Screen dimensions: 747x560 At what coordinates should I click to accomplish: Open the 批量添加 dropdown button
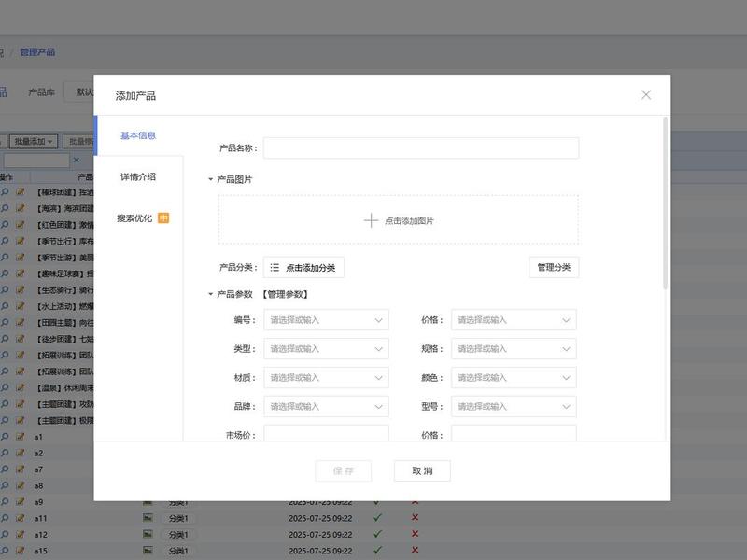[34, 142]
